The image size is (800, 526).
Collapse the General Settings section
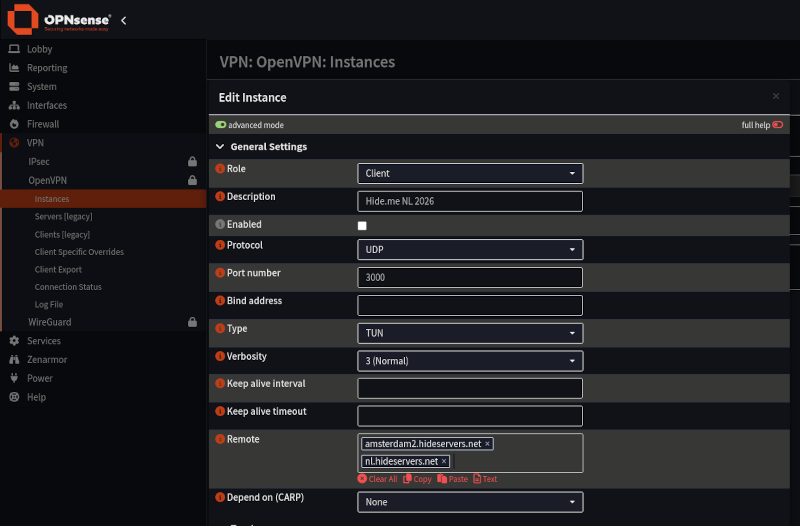coord(221,147)
